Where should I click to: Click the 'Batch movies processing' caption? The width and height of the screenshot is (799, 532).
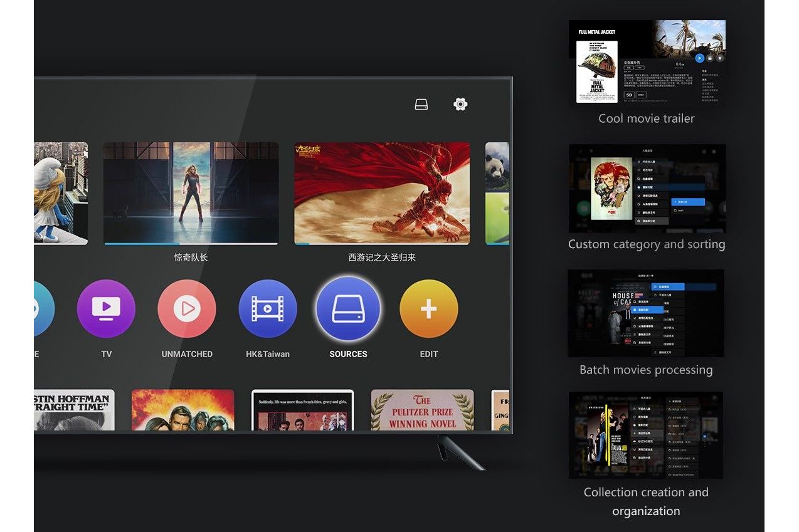tap(646, 370)
